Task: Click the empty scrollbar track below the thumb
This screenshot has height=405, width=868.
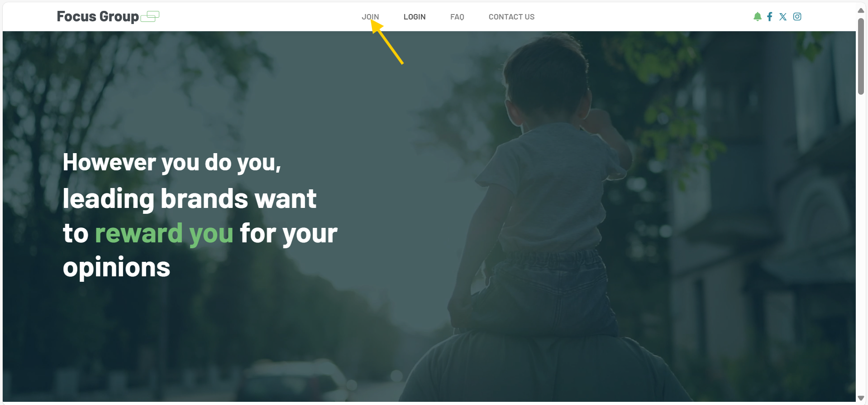Action: pyautogui.click(x=861, y=245)
